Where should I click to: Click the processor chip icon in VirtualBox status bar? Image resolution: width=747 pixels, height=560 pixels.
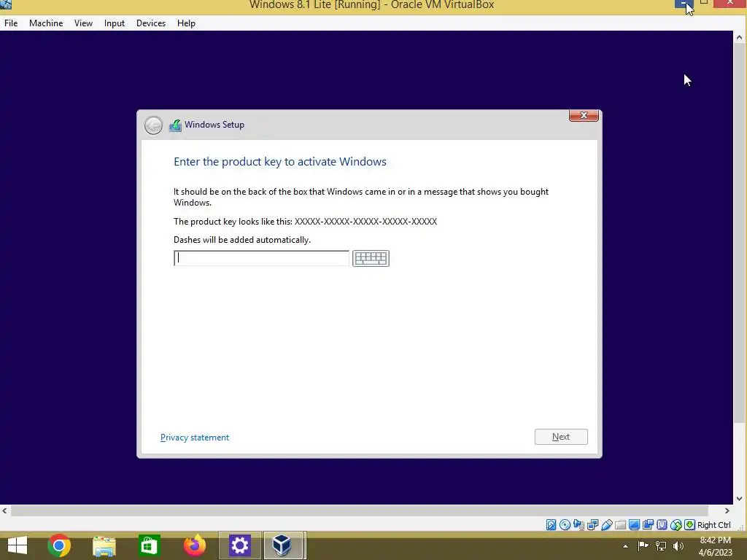coord(662,525)
